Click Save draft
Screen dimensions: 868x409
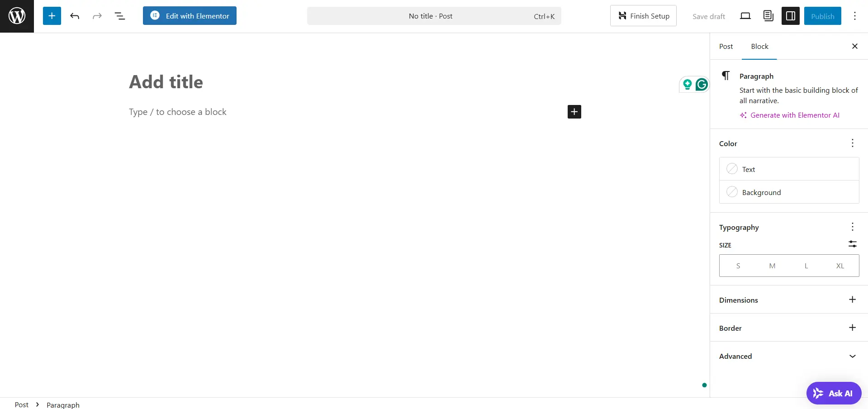pos(708,16)
